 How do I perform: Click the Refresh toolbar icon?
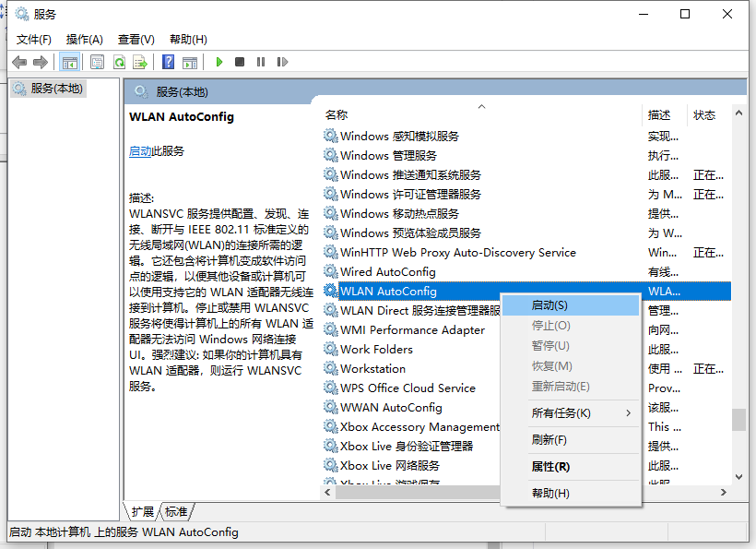pos(119,62)
